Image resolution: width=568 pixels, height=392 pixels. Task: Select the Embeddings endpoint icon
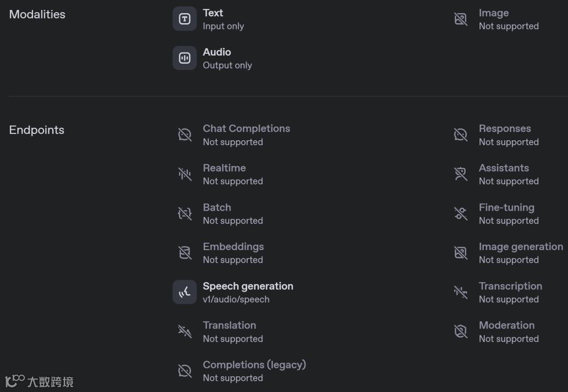coord(185,253)
